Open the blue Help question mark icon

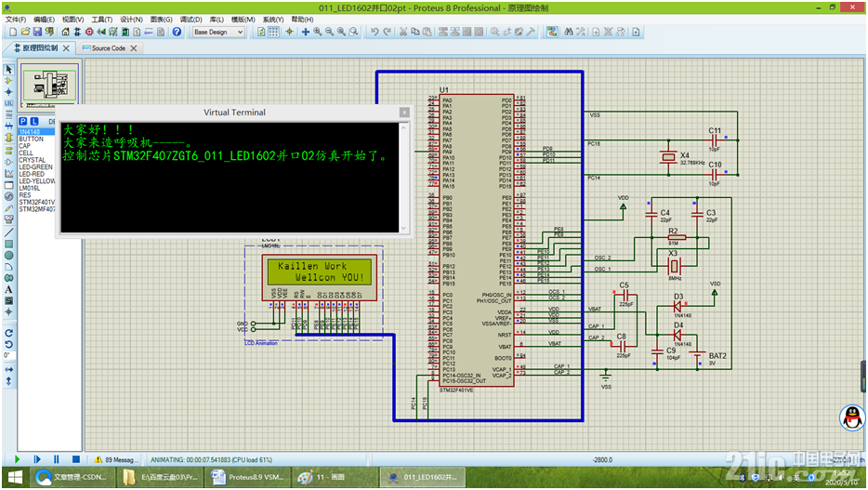tap(177, 33)
